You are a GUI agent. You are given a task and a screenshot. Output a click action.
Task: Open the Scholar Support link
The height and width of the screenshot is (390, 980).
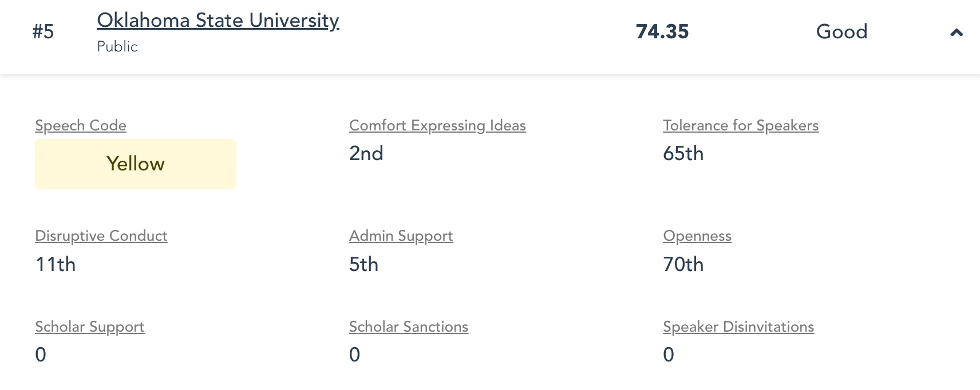coord(90,327)
